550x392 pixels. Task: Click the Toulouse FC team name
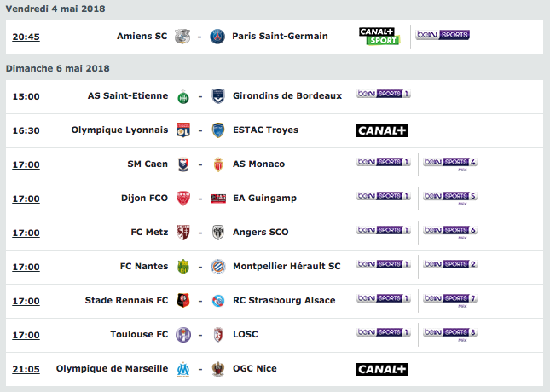pos(139,335)
